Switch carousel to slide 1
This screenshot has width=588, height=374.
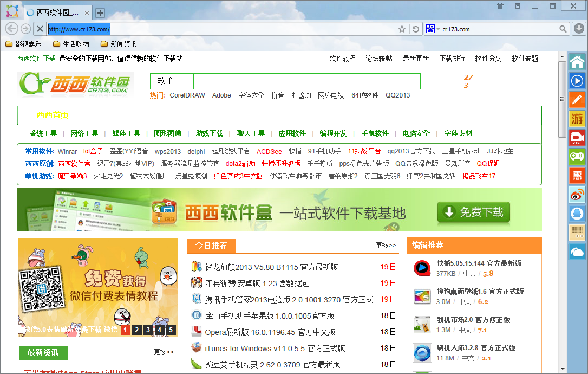pyautogui.click(x=126, y=330)
